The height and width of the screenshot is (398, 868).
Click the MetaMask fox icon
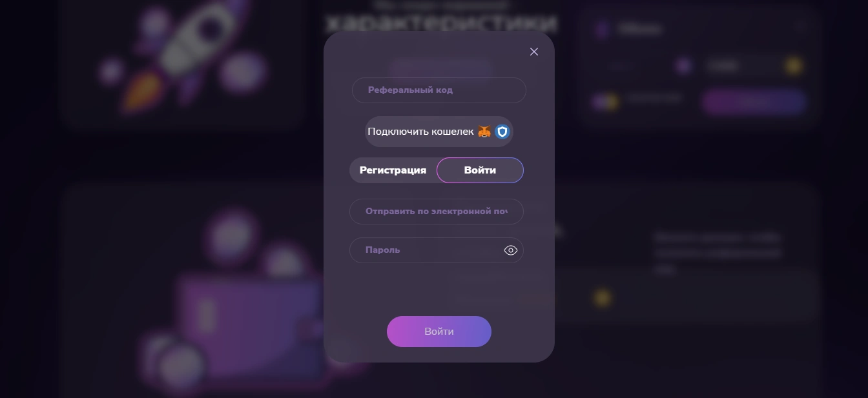tap(484, 132)
